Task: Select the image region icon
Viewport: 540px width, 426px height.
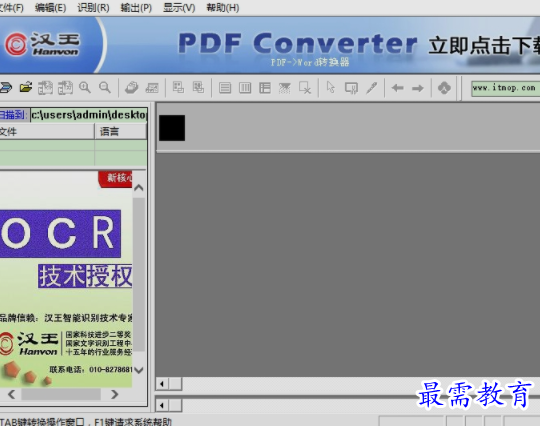Action: [284, 88]
